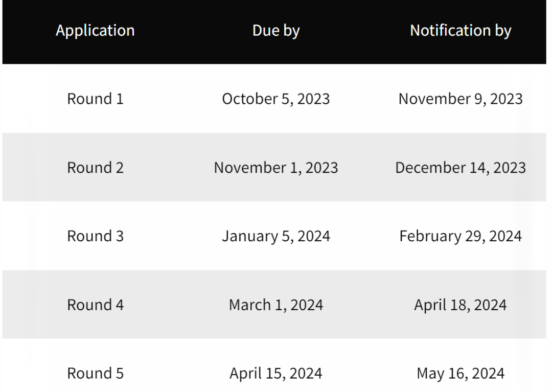Click the Due by column header
The height and width of the screenshot is (392, 552).
click(x=276, y=31)
